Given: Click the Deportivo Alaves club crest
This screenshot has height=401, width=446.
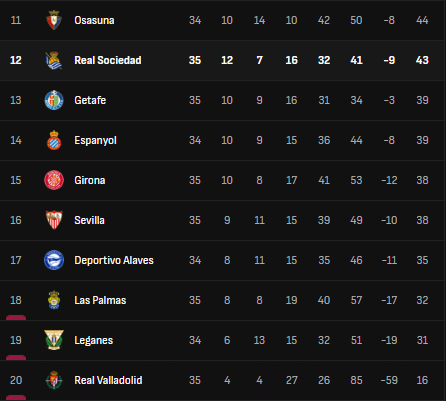Looking at the screenshot, I should click(54, 260).
